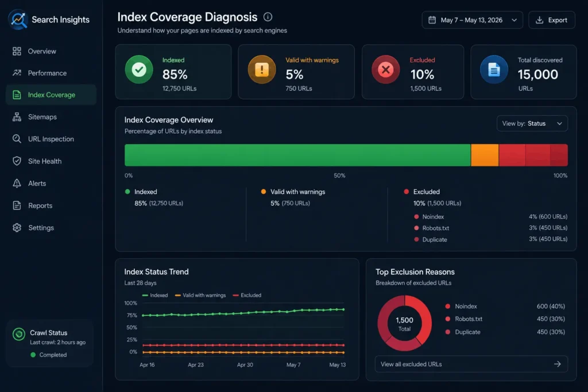Viewport: 588px width, 392px height.
Task: Click the Index Coverage document icon
Action: tap(17, 95)
